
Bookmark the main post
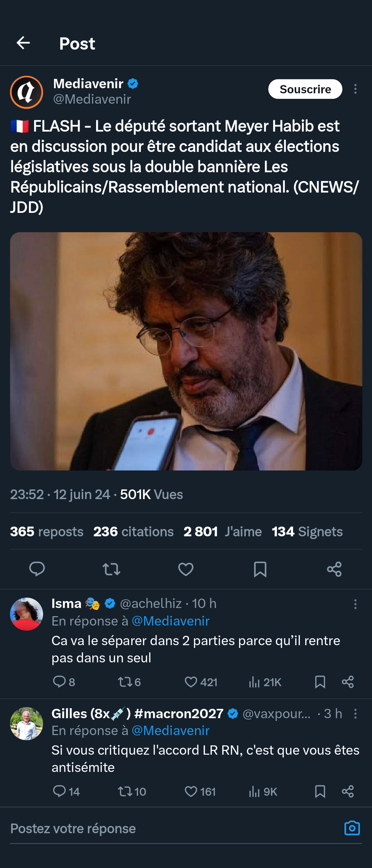(x=260, y=569)
